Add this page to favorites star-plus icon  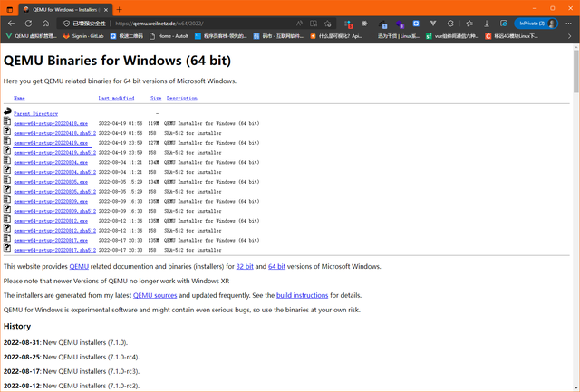coord(328,24)
